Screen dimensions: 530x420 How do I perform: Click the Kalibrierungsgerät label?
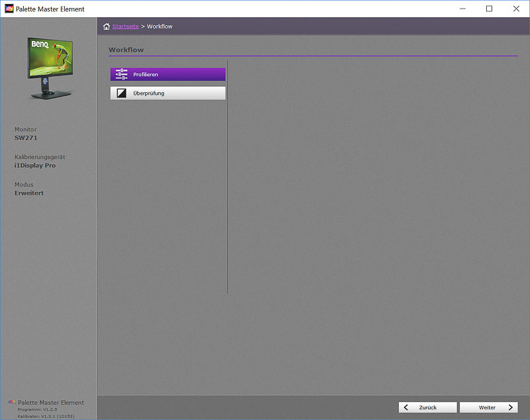pyautogui.click(x=40, y=157)
